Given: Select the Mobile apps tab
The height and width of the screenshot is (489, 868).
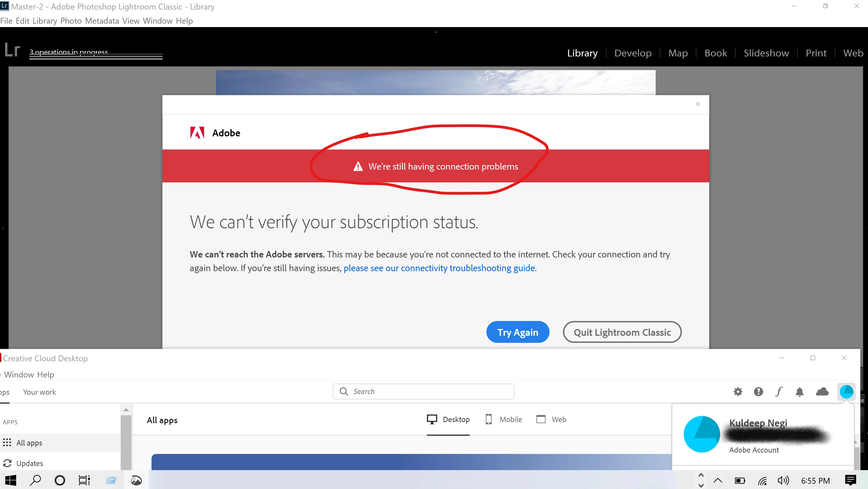Looking at the screenshot, I should [504, 420].
